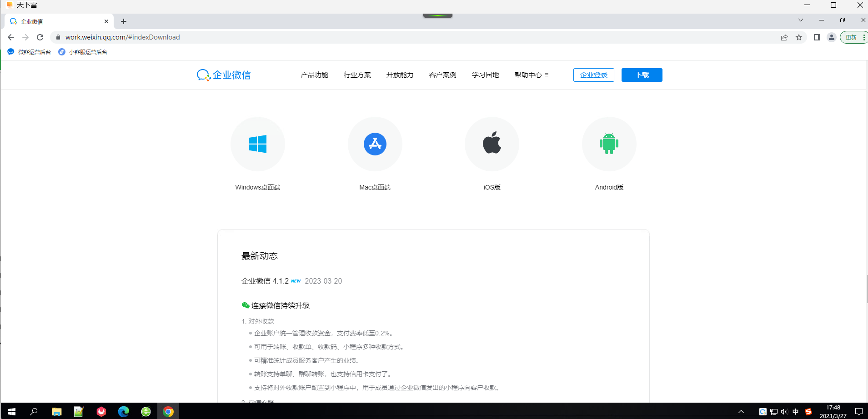Image resolution: width=868 pixels, height=419 pixels.
Task: Click the volume speaker tray icon
Action: [785, 412]
